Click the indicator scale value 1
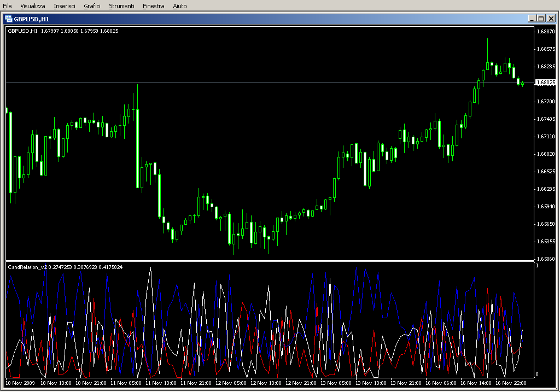The height and width of the screenshot is (392, 560). tap(537, 266)
